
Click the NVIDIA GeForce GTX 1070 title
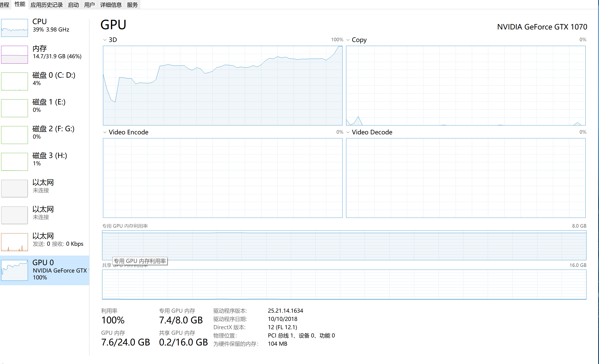pyautogui.click(x=542, y=27)
